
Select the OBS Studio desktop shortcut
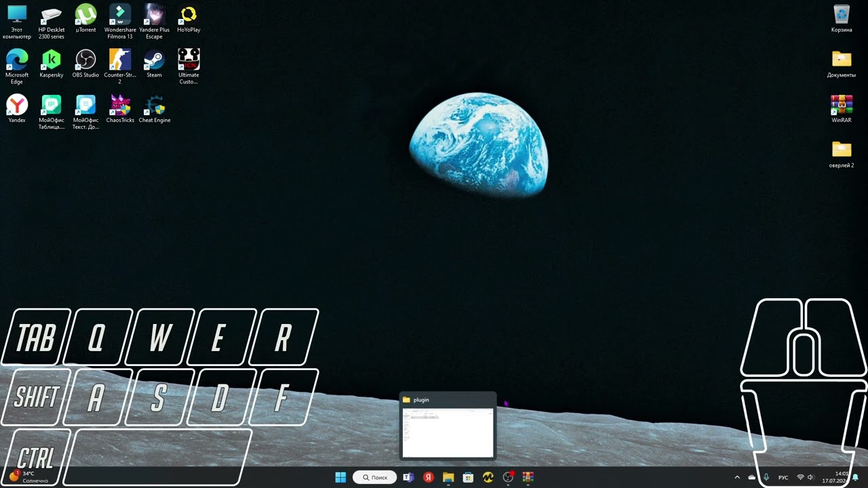tap(85, 64)
